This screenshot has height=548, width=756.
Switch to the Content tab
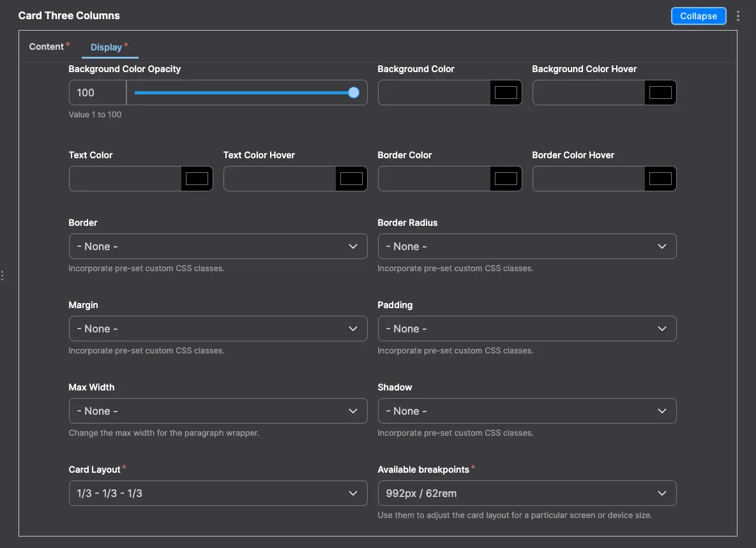click(x=46, y=47)
